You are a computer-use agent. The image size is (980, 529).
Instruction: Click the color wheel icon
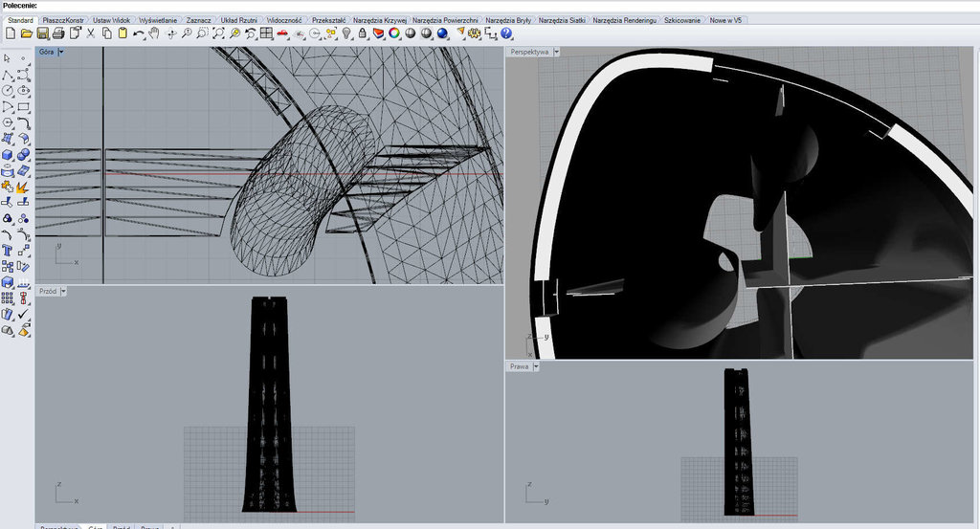point(393,33)
